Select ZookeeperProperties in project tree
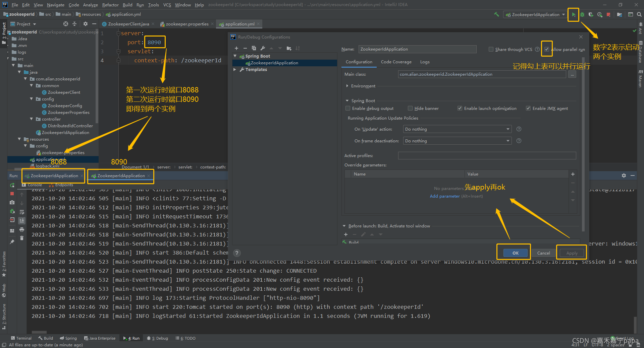The height and width of the screenshot is (348, 644). pyautogui.click(x=68, y=113)
